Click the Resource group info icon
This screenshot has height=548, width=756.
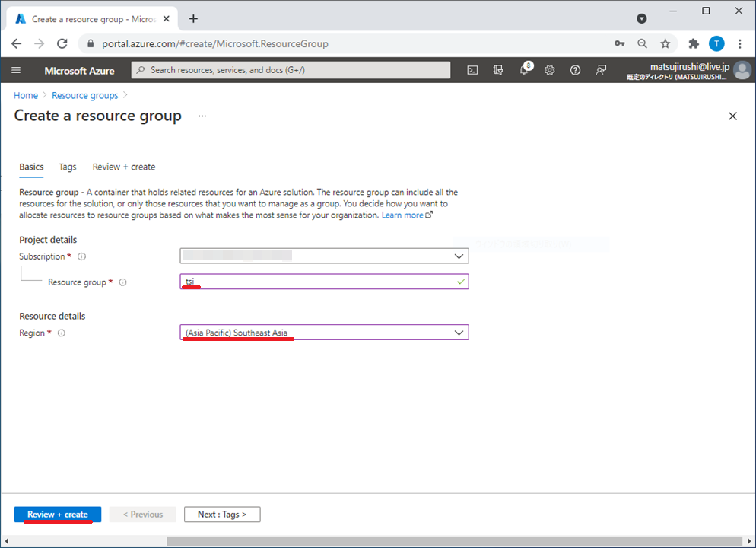[x=123, y=282]
